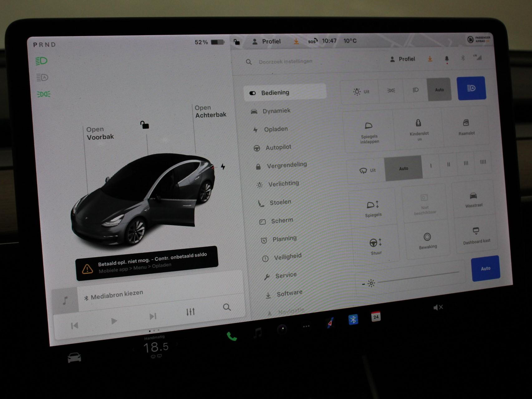Open the Service menu

(280, 276)
